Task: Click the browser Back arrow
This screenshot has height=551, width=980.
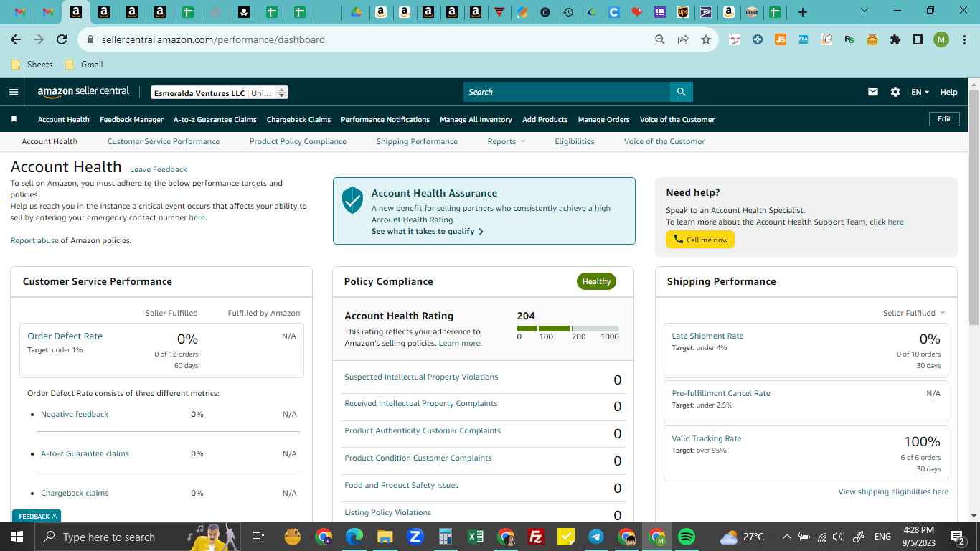Action: tap(16, 39)
